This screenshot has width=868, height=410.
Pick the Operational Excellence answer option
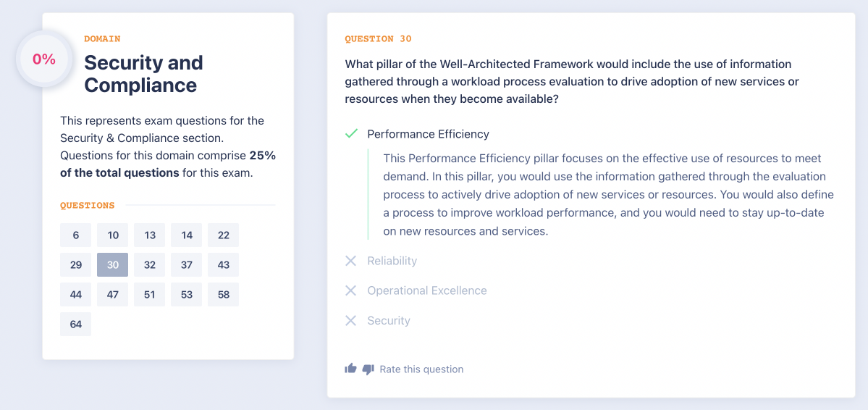[426, 290]
